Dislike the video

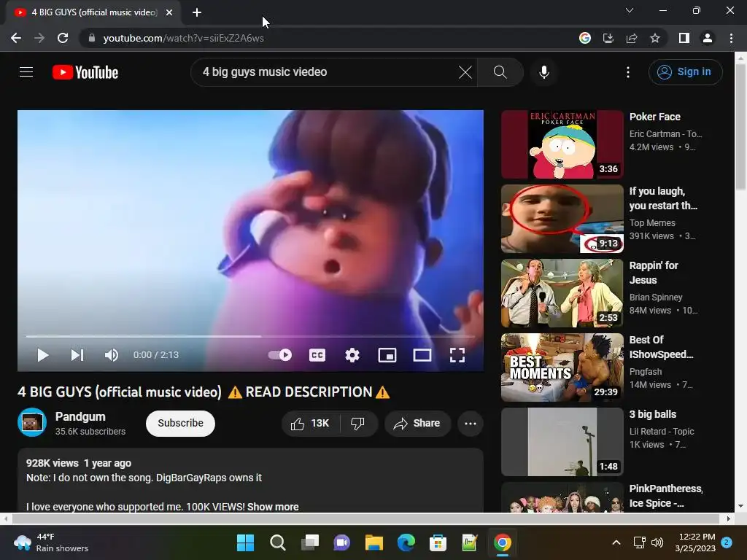pyautogui.click(x=357, y=424)
